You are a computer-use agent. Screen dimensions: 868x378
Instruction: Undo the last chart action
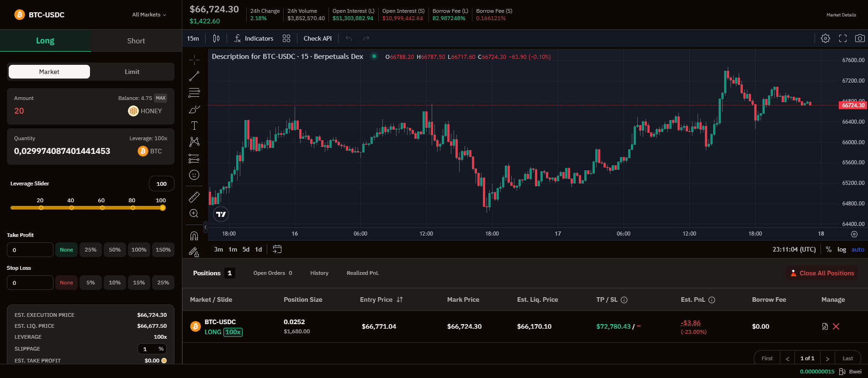349,38
